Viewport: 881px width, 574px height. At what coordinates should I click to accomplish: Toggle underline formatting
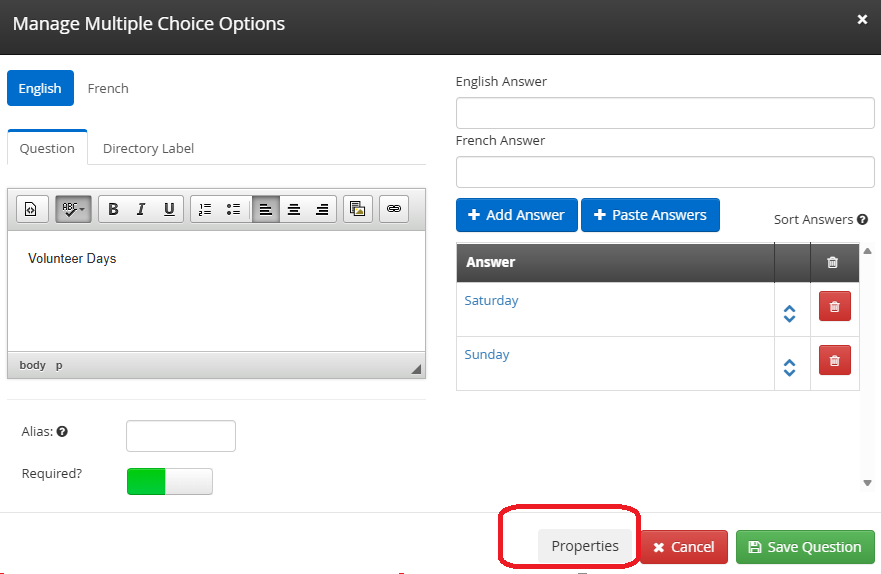pyautogui.click(x=169, y=209)
